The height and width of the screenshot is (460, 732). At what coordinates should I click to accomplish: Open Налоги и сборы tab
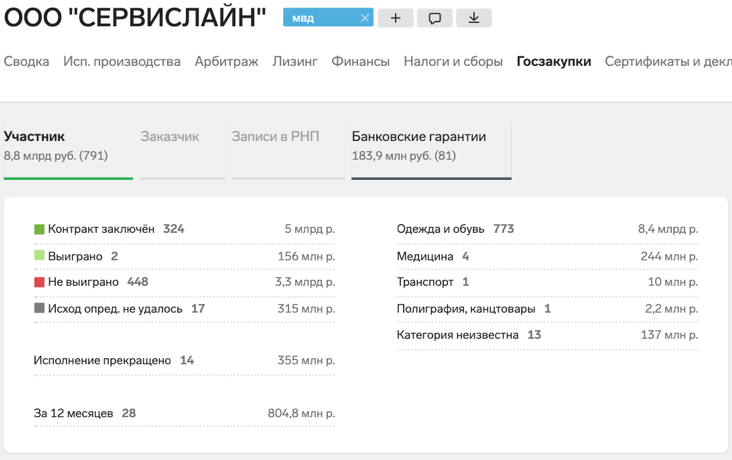pos(453,61)
